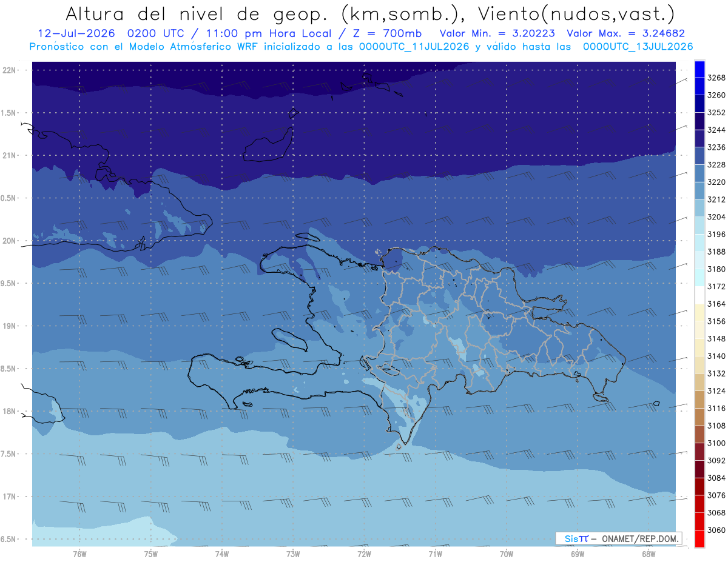Screen dimensions: 728x562
Task: Click the latitude label 17N
Action: point(8,497)
